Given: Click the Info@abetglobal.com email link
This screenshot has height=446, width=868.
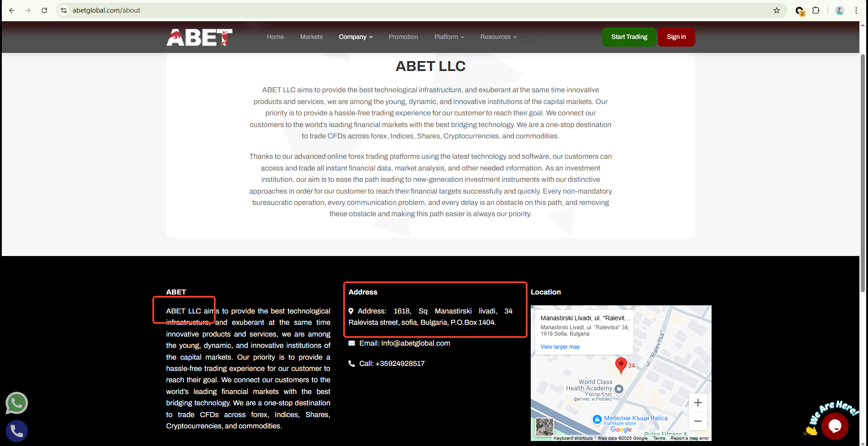Looking at the screenshot, I should [x=415, y=343].
